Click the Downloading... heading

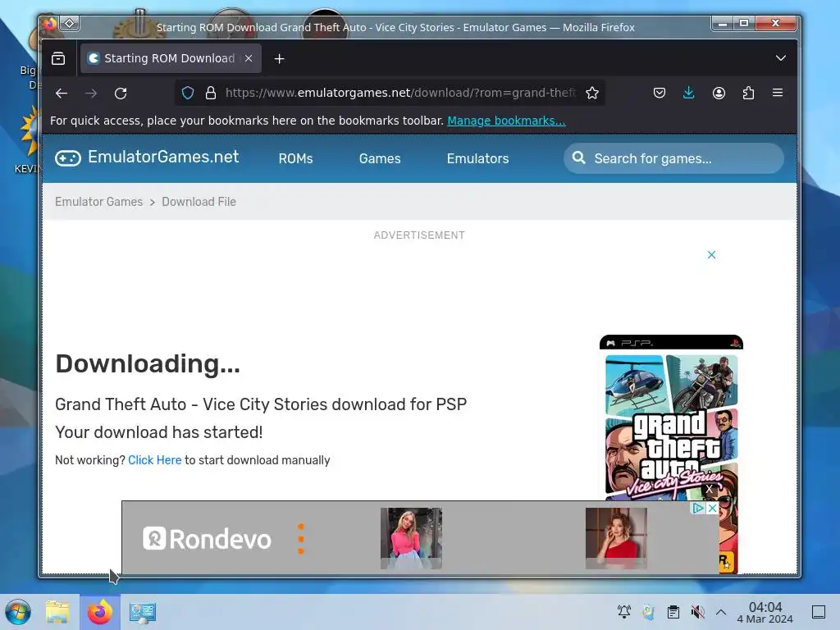click(x=148, y=364)
